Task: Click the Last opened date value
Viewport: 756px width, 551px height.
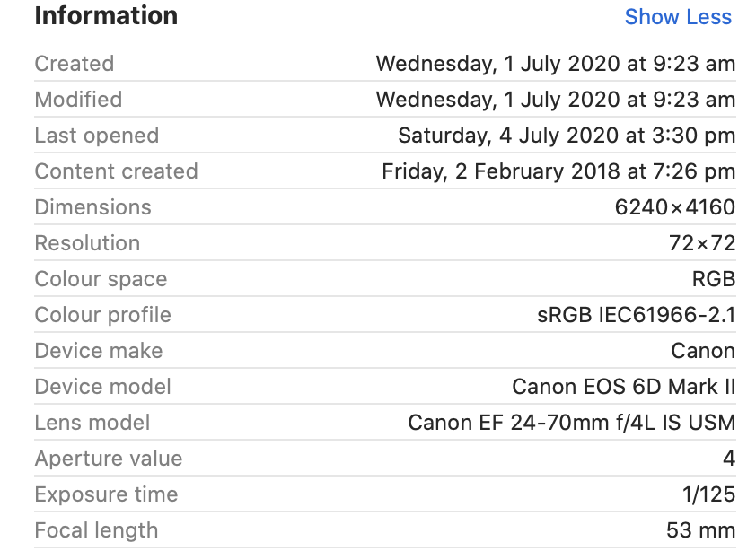Action: [566, 136]
